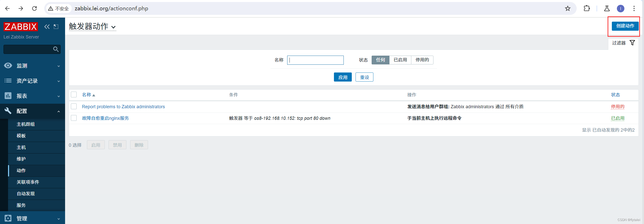The image size is (644, 224).
Task: Open 服务 submenu item
Action: click(x=36, y=205)
